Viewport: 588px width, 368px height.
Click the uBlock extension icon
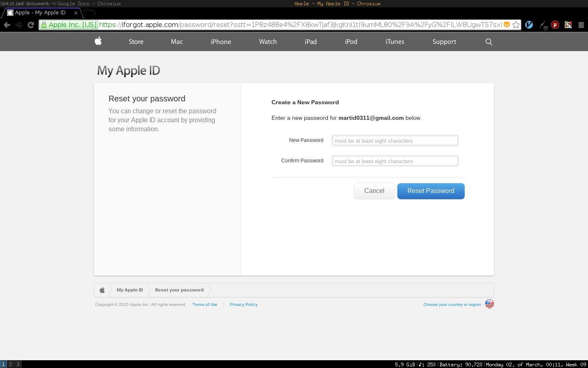tap(555, 25)
